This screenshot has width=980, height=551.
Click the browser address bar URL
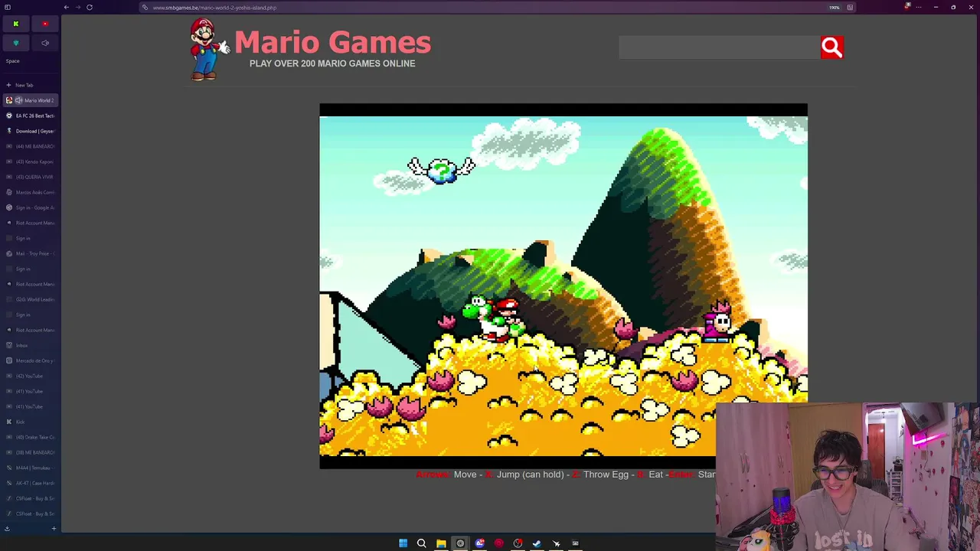pyautogui.click(x=214, y=8)
